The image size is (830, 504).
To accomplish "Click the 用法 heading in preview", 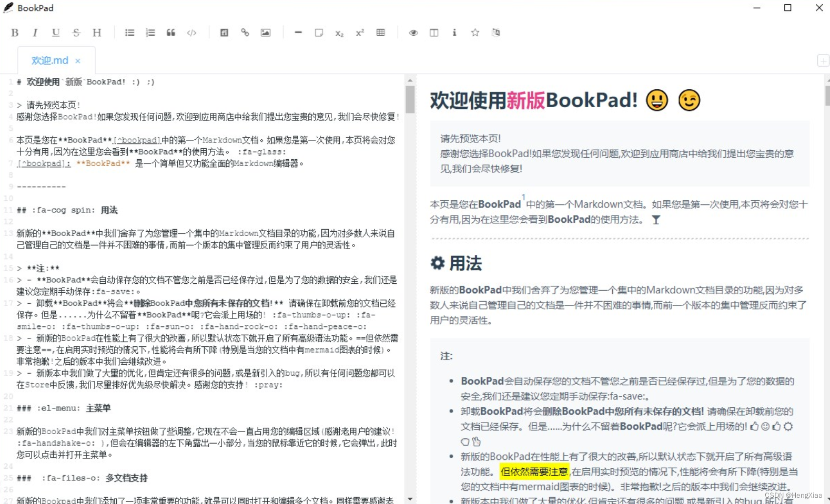I will coord(465,263).
